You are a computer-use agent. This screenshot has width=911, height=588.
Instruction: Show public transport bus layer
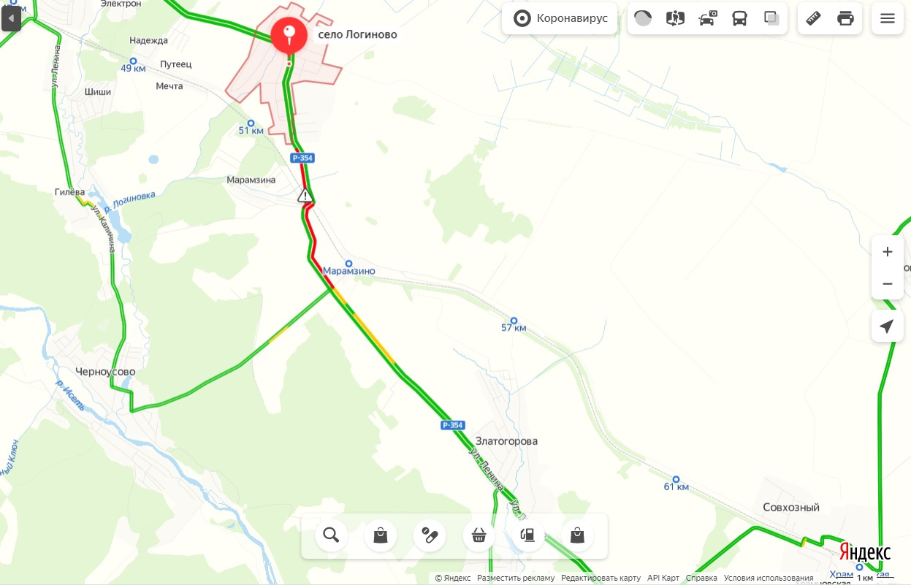pyautogui.click(x=739, y=18)
